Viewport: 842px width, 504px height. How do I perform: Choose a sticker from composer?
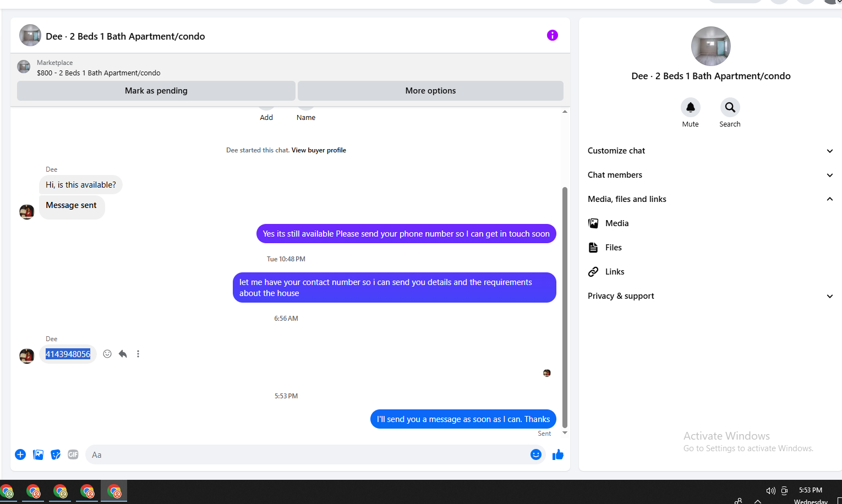pos(56,454)
